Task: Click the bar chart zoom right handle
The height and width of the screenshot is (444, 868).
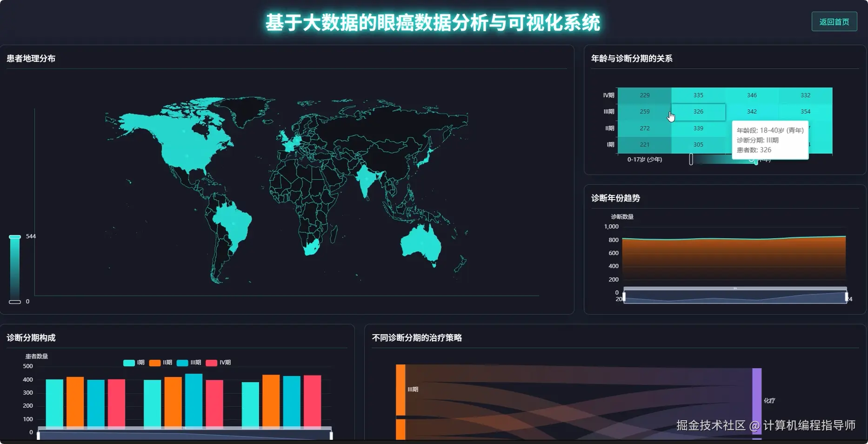Action: tap(331, 436)
